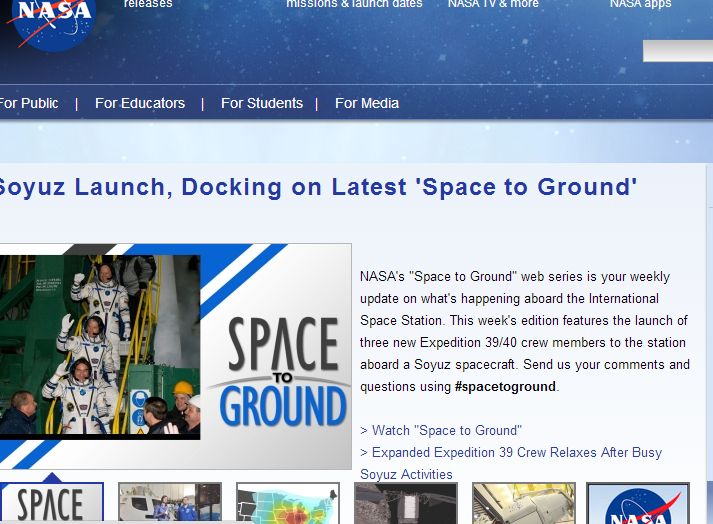Select the For Media menu item
Image resolution: width=713 pixels, height=524 pixels.
point(367,103)
